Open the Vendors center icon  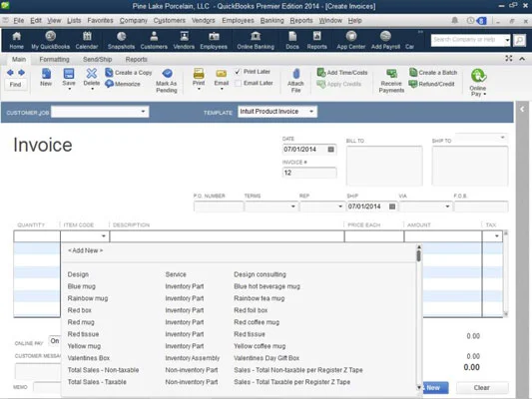click(x=184, y=40)
